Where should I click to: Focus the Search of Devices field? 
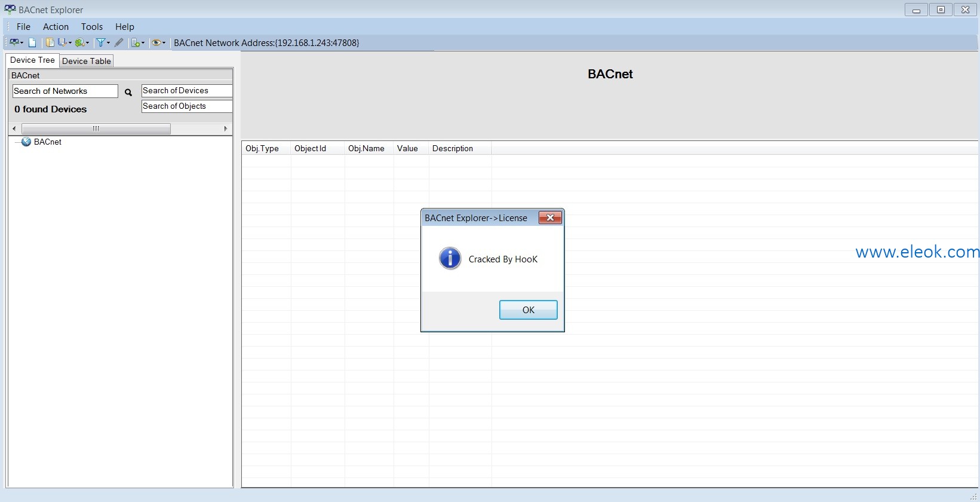187,90
